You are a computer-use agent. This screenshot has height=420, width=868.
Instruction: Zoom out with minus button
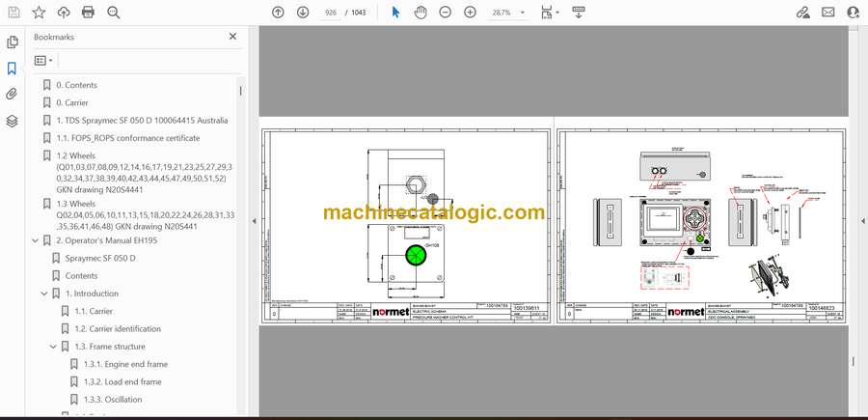[445, 13]
